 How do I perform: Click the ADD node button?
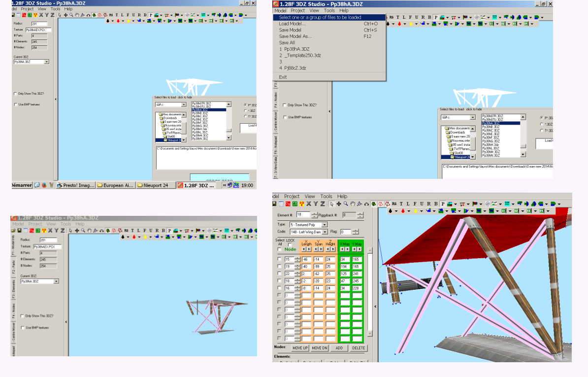pos(339,348)
